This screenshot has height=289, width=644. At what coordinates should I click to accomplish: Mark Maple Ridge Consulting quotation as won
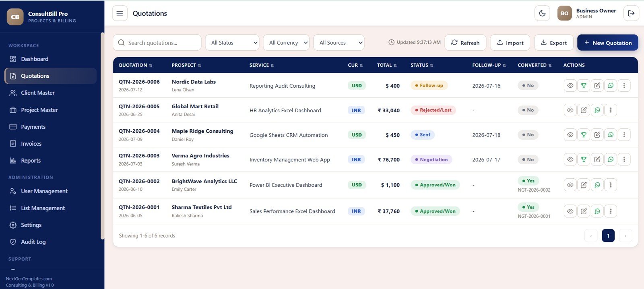584,135
